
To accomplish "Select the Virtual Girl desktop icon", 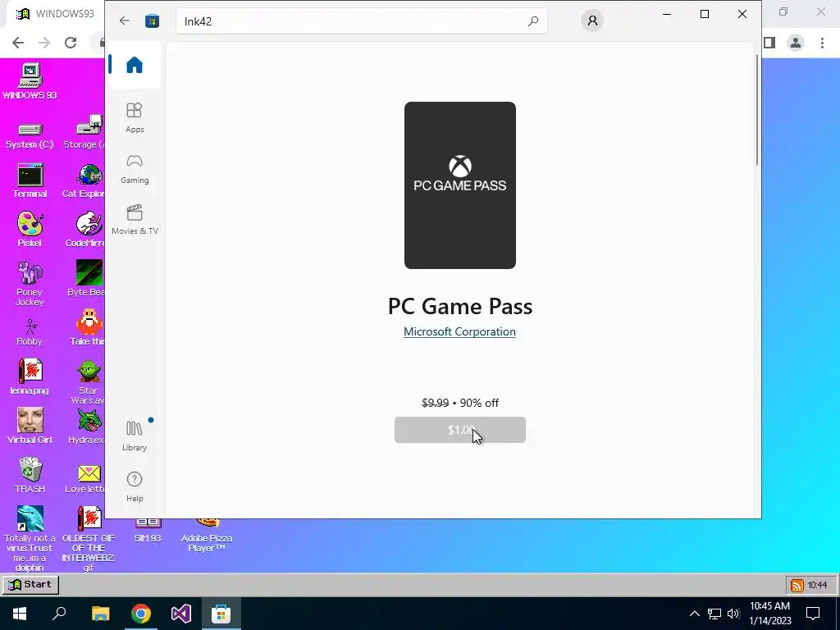I will (30, 426).
